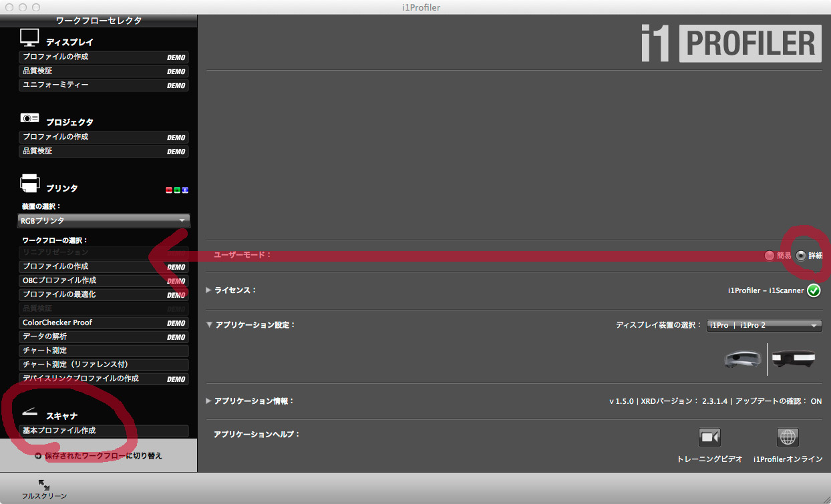Viewport: 831px width, 504px height.
Task: Collapse the アプリケーション設定 section triangle
Action: tap(209, 325)
